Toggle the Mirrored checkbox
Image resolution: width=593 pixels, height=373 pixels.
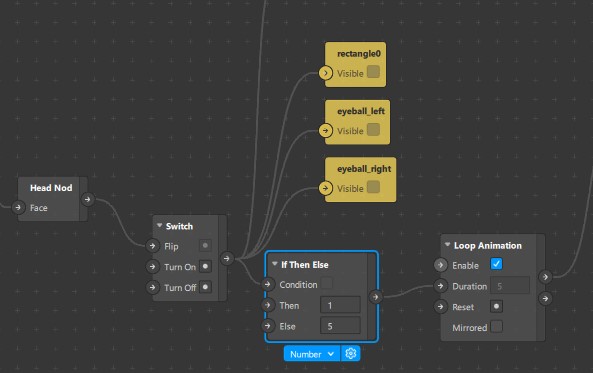[x=497, y=326]
